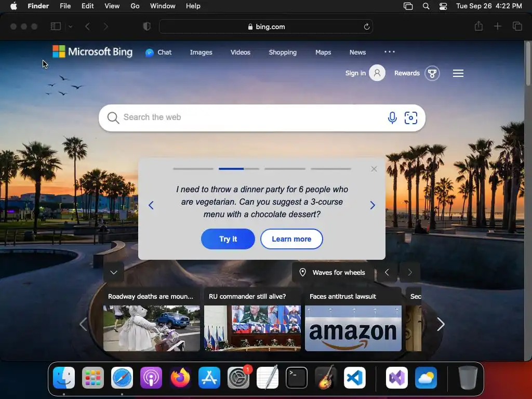Click the Stage Manager menu bar icon
This screenshot has height=399, width=532.
(408, 6)
